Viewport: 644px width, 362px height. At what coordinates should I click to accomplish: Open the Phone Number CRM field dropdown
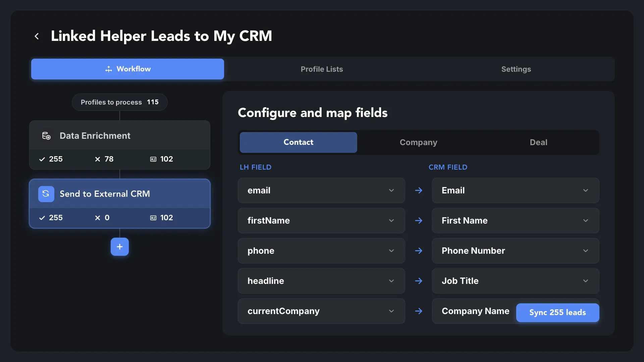click(x=516, y=251)
